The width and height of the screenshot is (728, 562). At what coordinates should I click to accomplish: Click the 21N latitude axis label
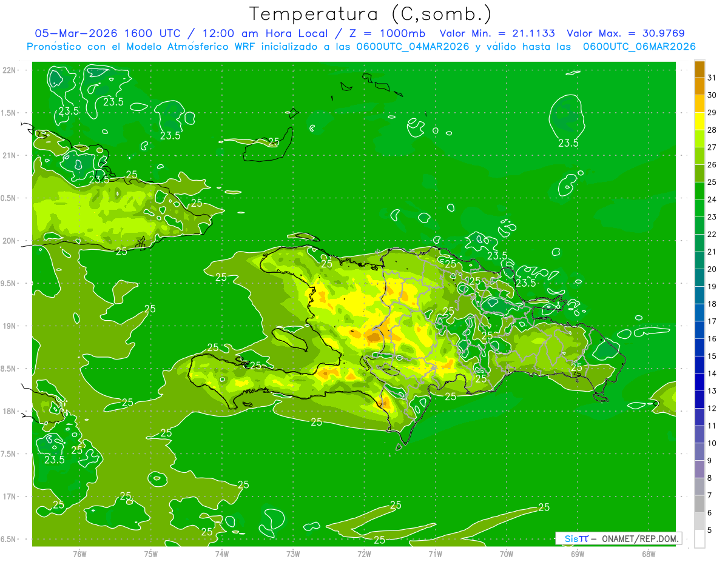pos(9,155)
